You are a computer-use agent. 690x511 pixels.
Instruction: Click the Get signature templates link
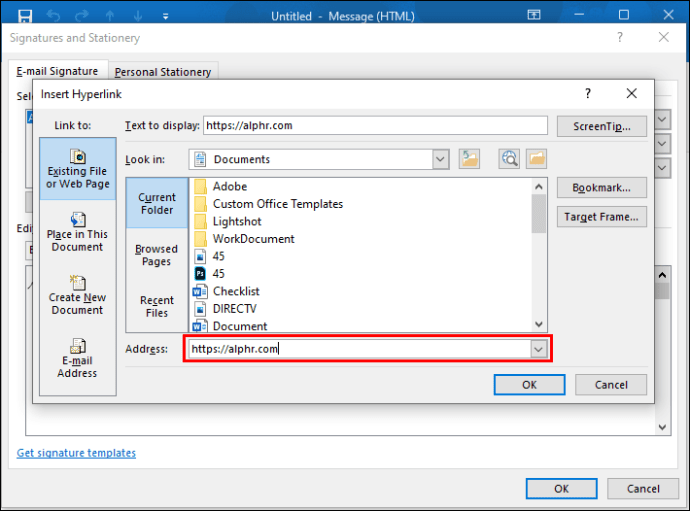pos(76,453)
